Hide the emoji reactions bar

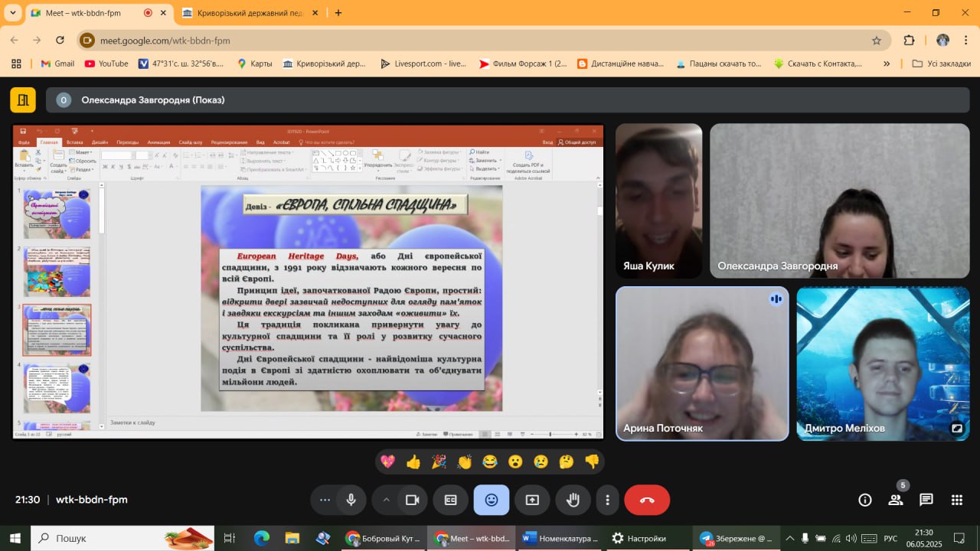[x=492, y=500]
